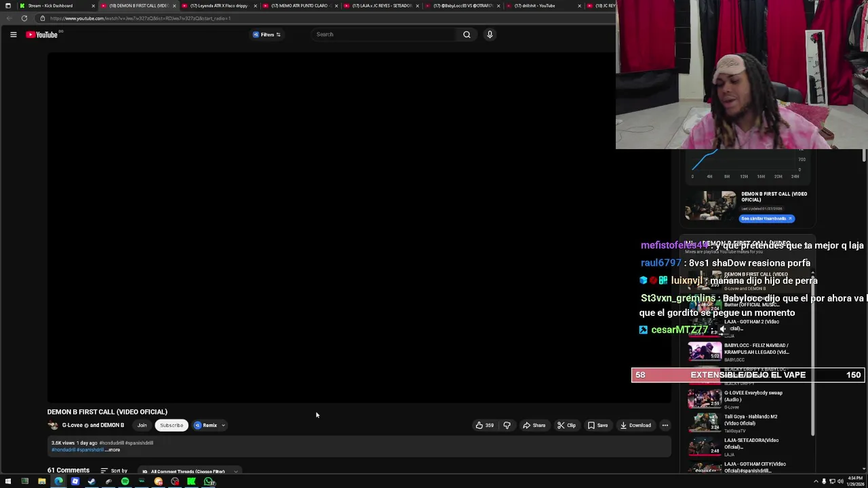The image size is (868, 488).
Task: Close the Stream - Kick Dashboard tab
Action: click(92, 5)
